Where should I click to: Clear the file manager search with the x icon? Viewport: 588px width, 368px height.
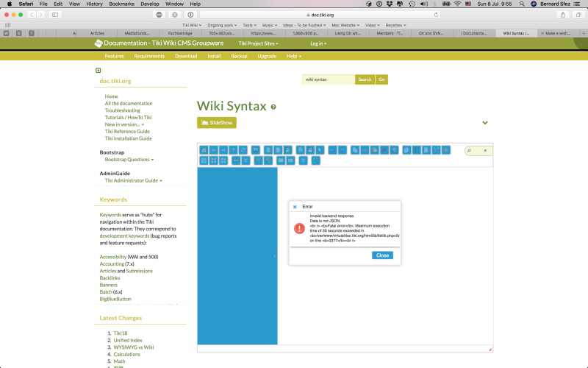[485, 151]
